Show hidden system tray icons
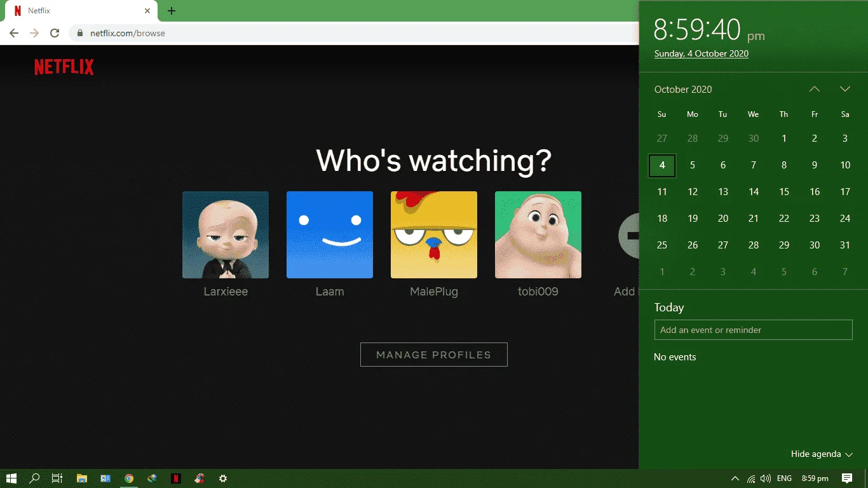The height and width of the screenshot is (488, 868). (735, 478)
